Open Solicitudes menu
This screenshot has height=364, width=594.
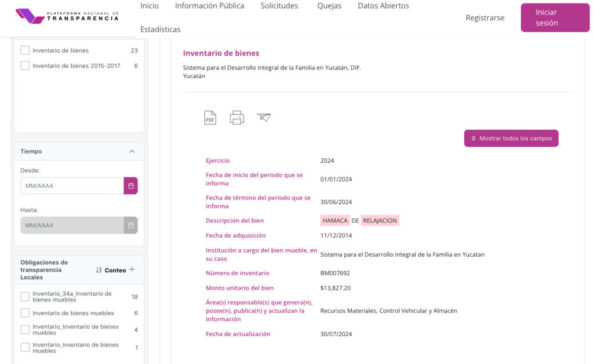pyautogui.click(x=279, y=6)
